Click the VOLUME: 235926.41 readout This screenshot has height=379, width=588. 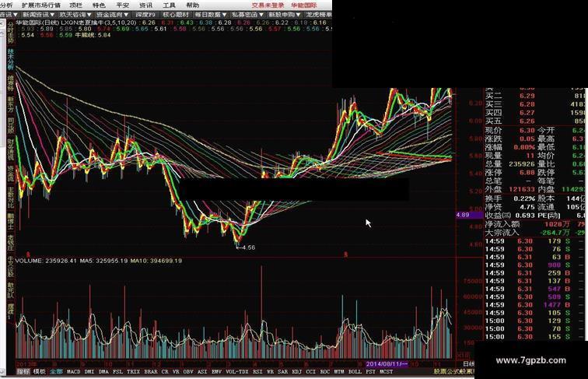point(46,261)
